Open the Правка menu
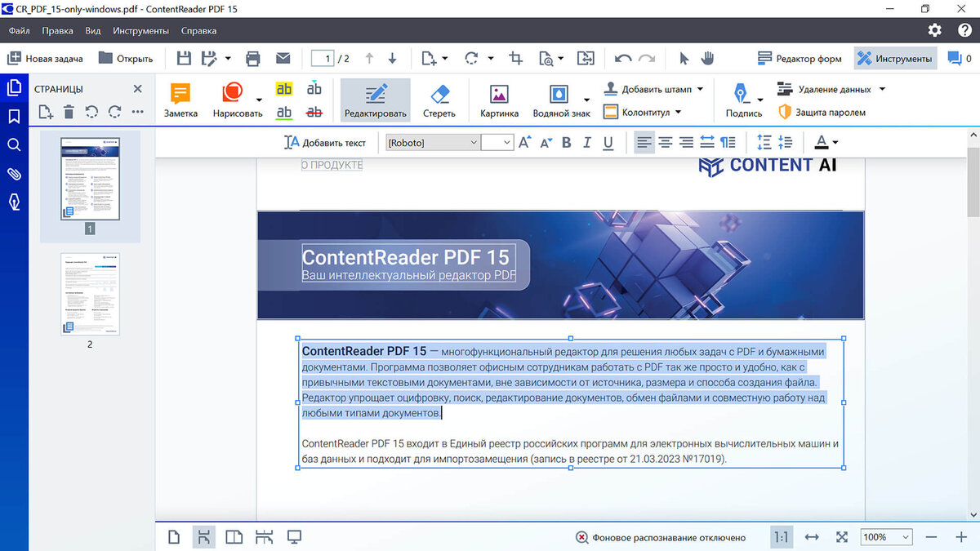 pyautogui.click(x=60, y=30)
